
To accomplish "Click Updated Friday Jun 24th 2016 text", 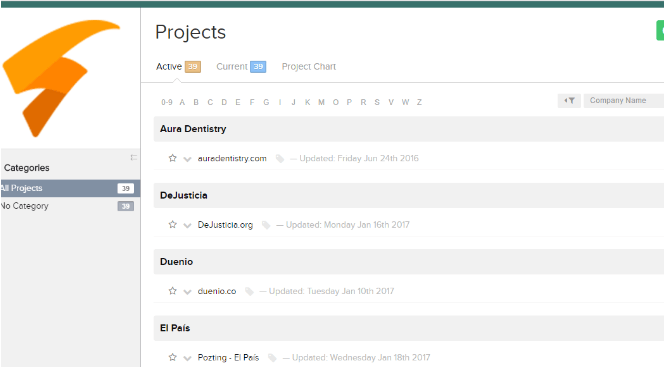I will (359, 158).
